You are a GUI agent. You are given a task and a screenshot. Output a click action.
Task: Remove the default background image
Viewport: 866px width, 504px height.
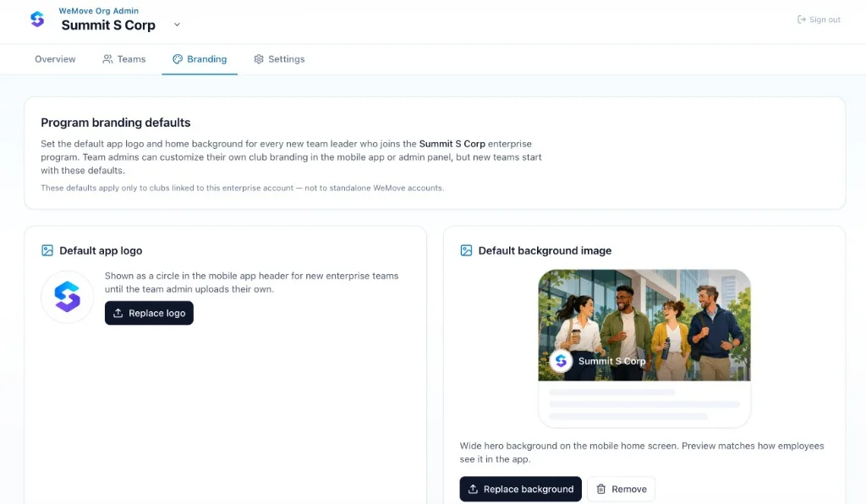[622, 489]
